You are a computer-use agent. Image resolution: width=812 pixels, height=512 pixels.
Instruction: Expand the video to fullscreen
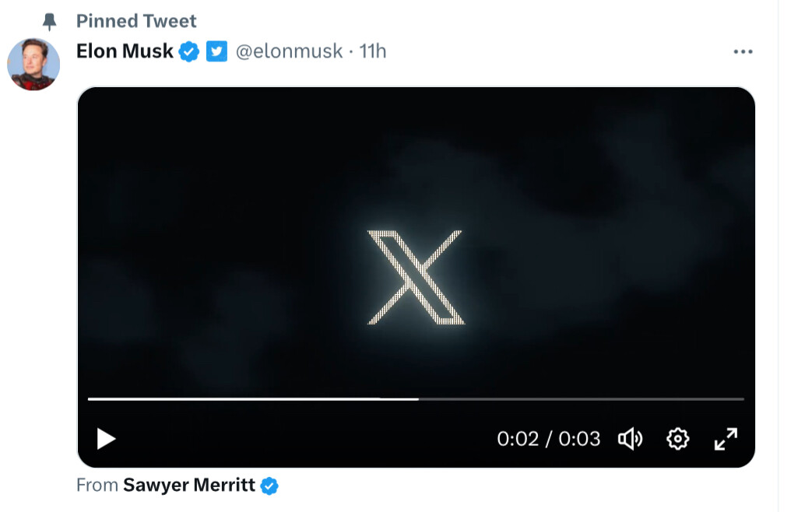pos(726,439)
